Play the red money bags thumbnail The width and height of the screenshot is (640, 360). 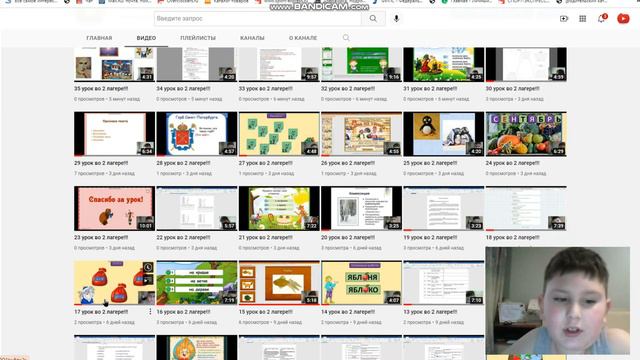pyautogui.click(x=114, y=283)
